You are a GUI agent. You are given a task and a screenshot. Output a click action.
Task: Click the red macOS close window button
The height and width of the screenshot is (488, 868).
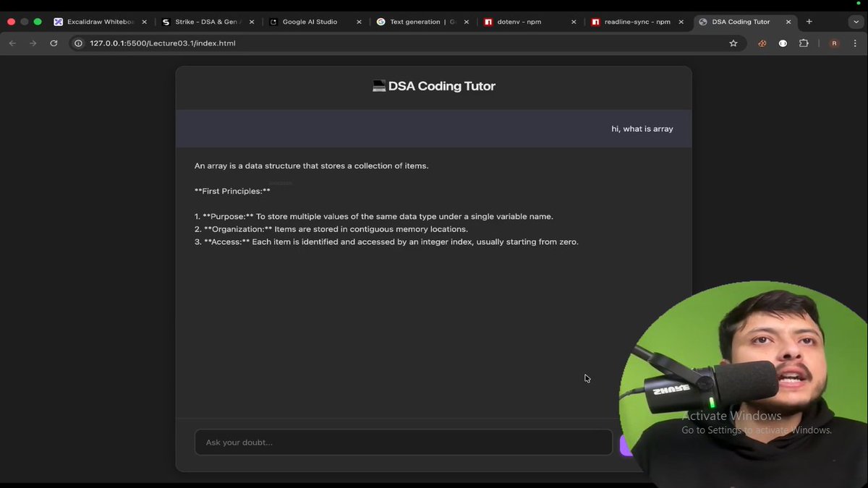[x=11, y=22]
